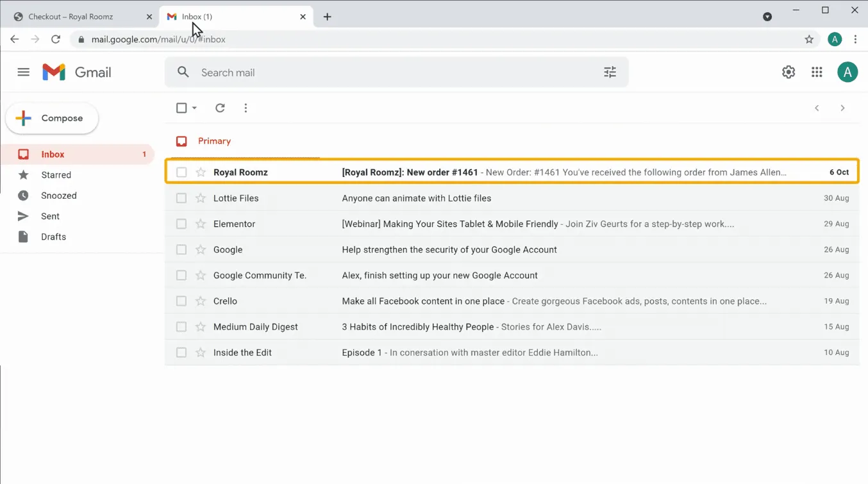Open the Gmail account avatar menu
868x484 pixels.
[x=847, y=72]
